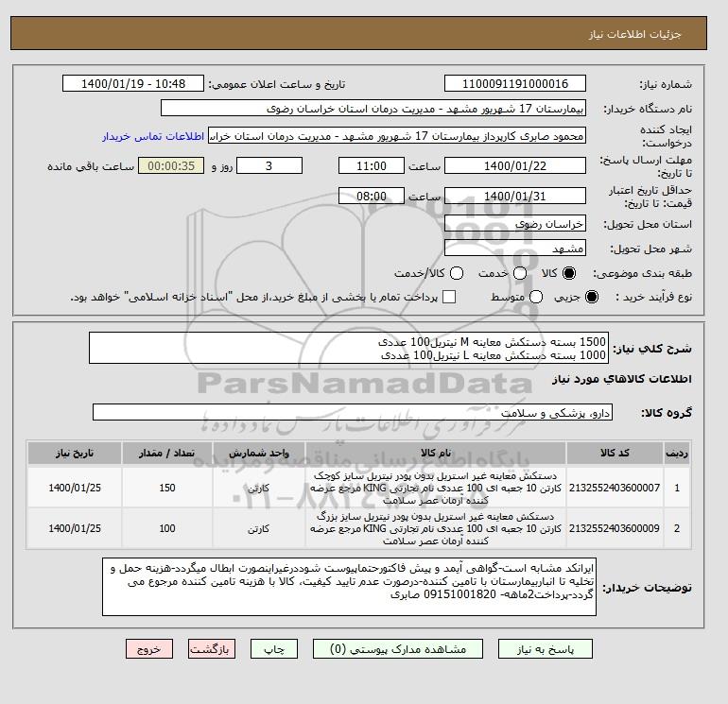
Task: Click the تعداد / مقدار column header
Action: point(167,453)
